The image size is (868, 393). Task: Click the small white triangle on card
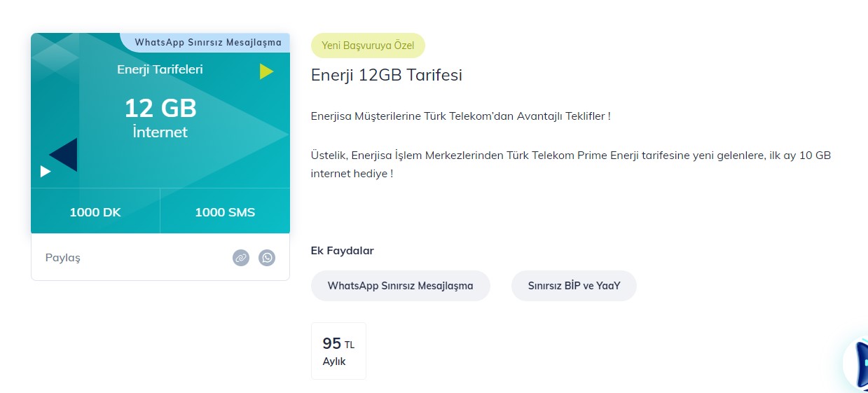[x=46, y=171]
